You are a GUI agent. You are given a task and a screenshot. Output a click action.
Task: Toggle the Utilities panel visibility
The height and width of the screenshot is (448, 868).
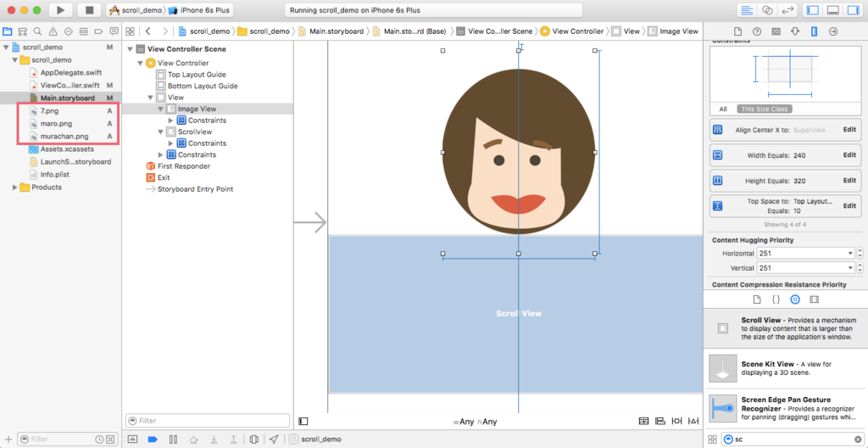(x=851, y=10)
